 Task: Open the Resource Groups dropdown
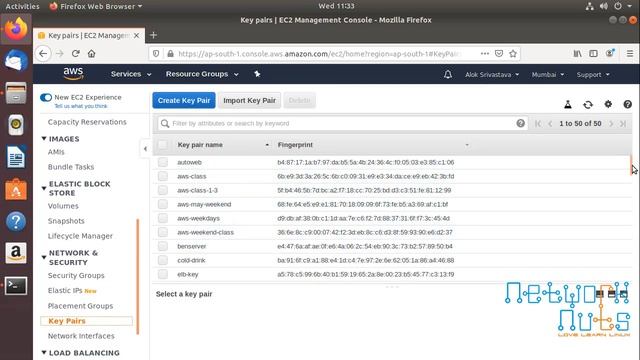pyautogui.click(x=202, y=74)
